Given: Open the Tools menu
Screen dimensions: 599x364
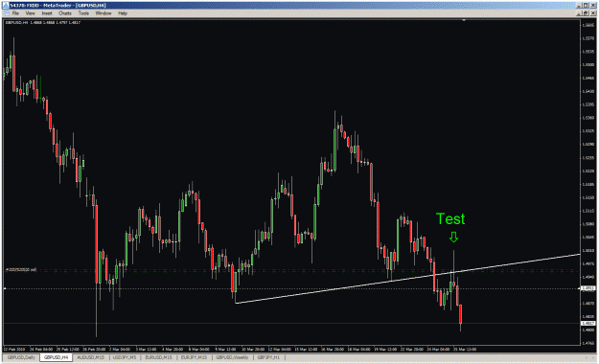Looking at the screenshot, I should tap(83, 13).
